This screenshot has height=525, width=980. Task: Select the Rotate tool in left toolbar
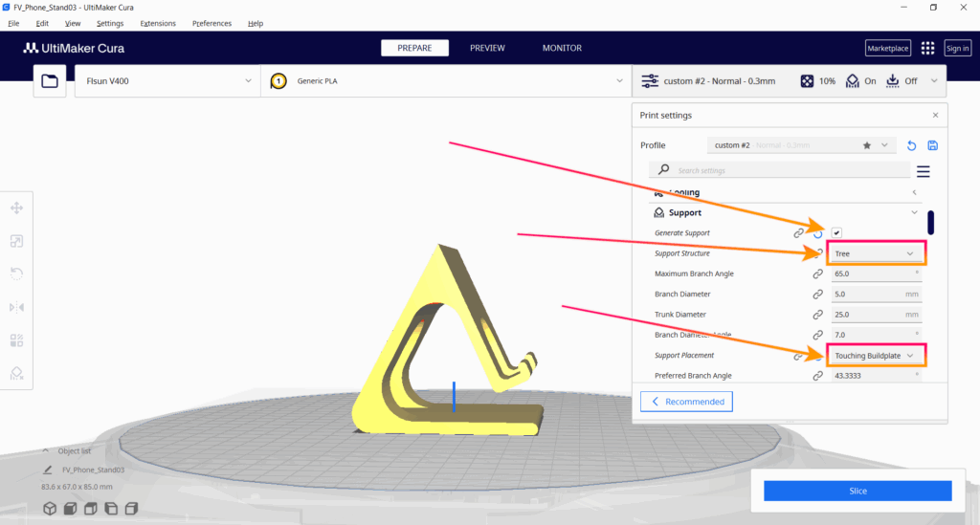pos(17,274)
